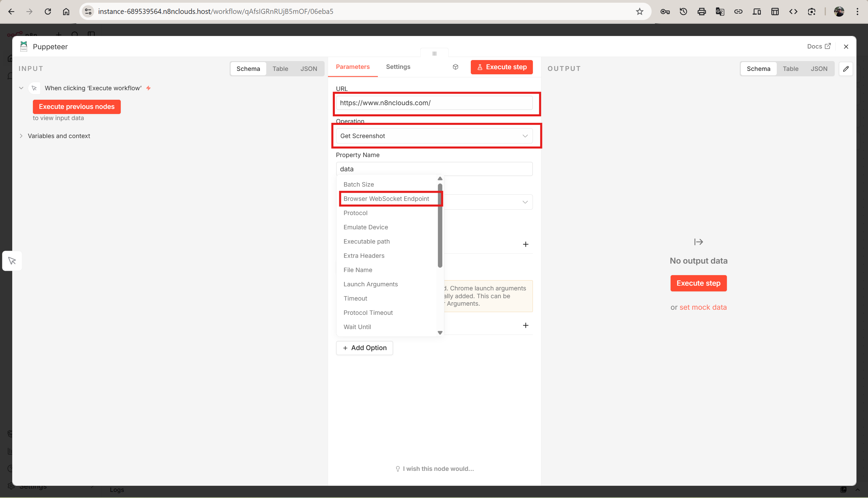Viewport: 868px width, 498px height.
Task: Select the output Table view tab
Action: [791, 69]
